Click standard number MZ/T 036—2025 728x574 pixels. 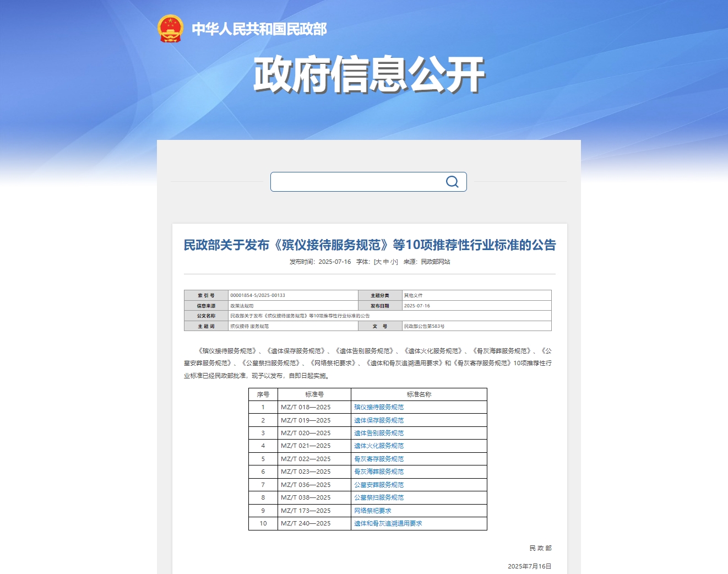click(x=306, y=485)
